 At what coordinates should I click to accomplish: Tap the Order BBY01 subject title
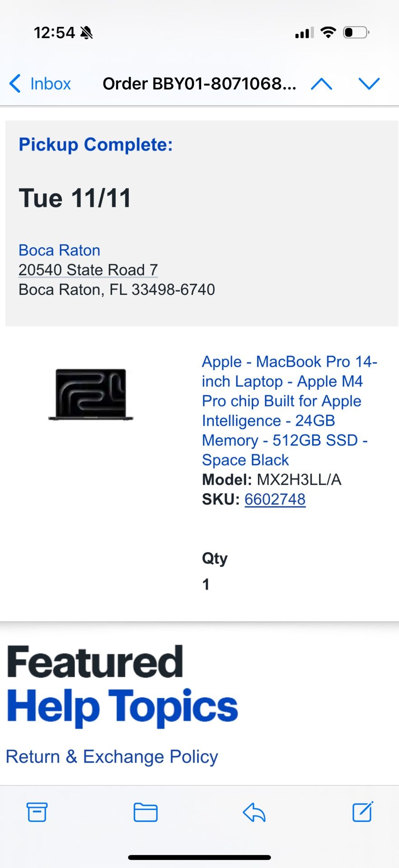(199, 84)
